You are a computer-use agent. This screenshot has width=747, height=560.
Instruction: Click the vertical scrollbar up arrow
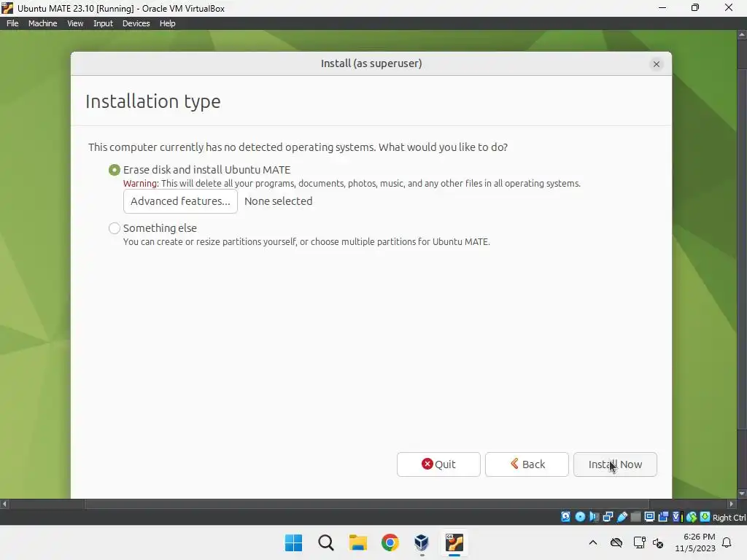pos(742,35)
